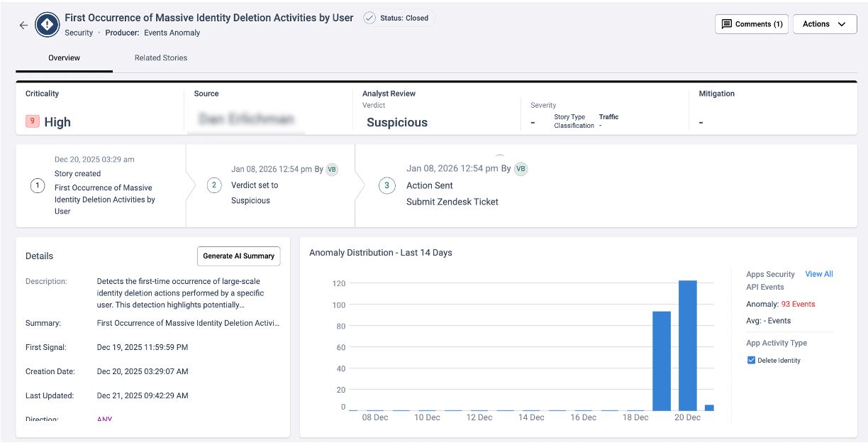Image resolution: width=868 pixels, height=443 pixels.
Task: Click the back arrow icon
Action: (23, 25)
